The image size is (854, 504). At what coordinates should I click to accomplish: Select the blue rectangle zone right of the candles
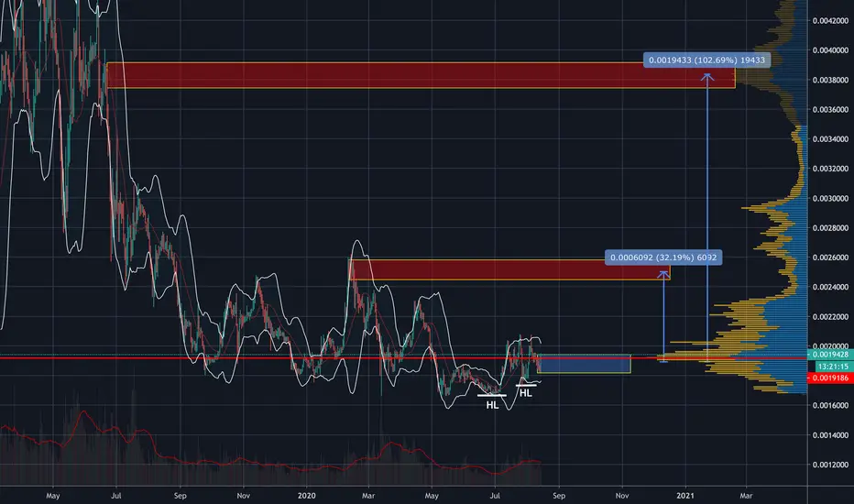[x=584, y=364]
